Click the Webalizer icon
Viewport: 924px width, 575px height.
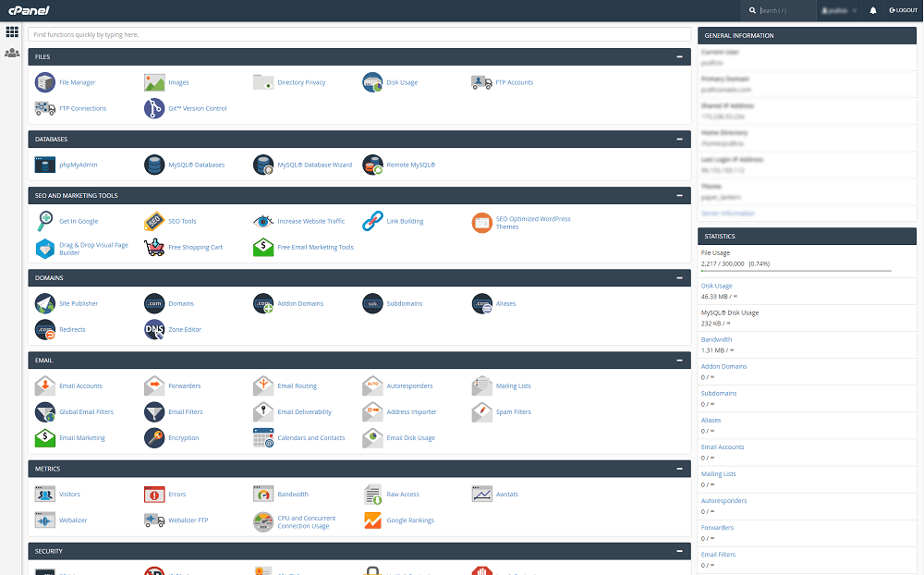pyautogui.click(x=44, y=520)
